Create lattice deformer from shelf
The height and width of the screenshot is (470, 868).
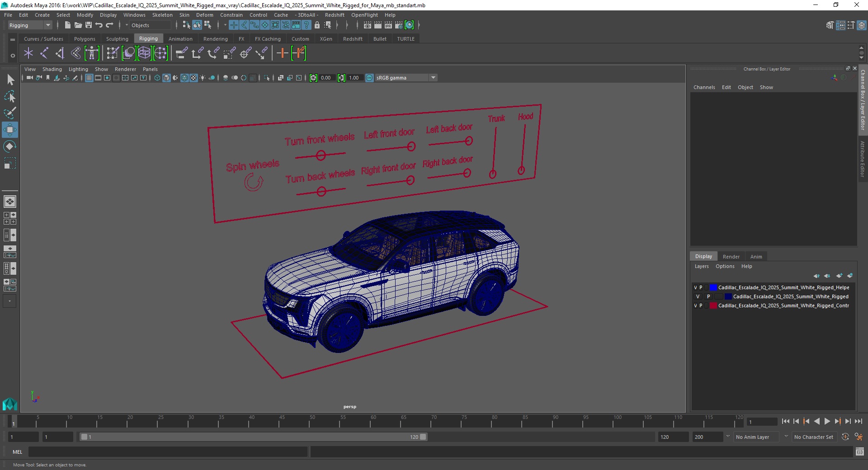coord(144,53)
